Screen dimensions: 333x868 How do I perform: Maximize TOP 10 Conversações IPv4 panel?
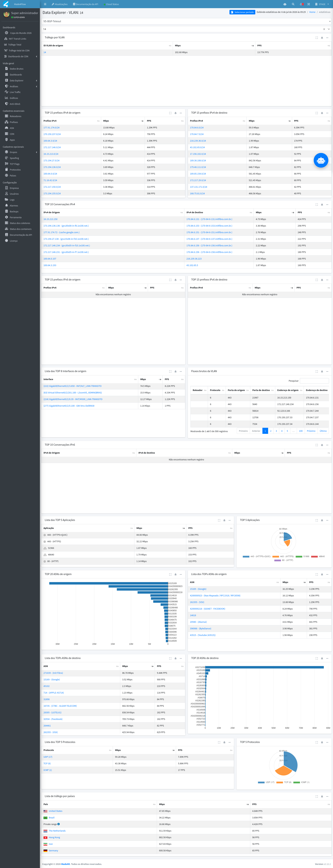pyautogui.click(x=317, y=205)
